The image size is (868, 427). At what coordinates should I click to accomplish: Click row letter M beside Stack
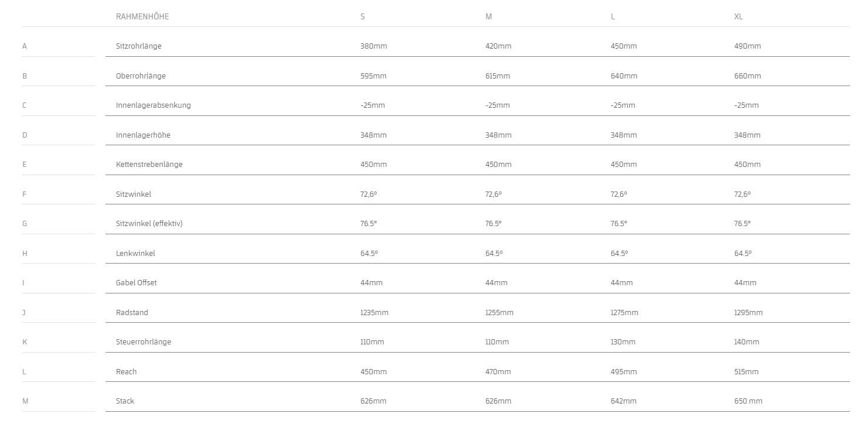coord(25,401)
